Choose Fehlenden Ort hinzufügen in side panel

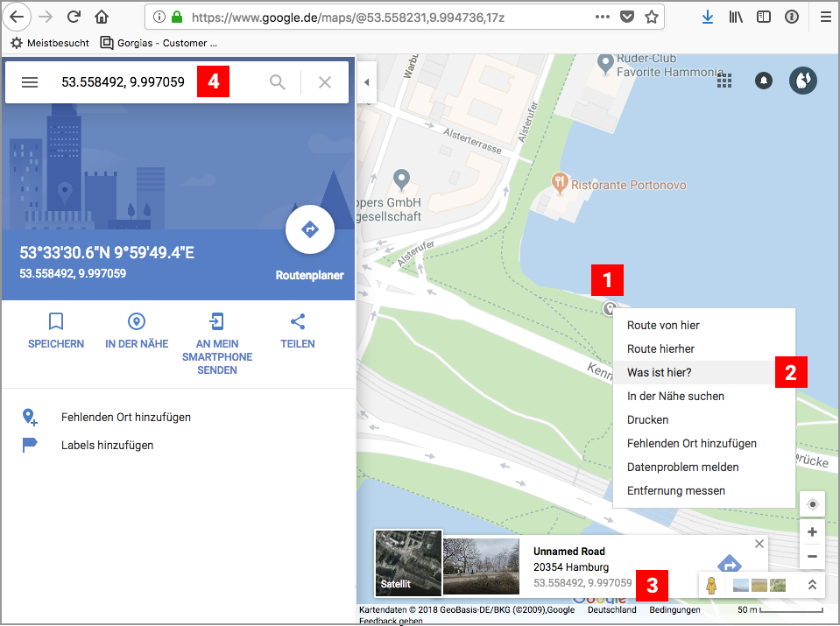point(126,417)
